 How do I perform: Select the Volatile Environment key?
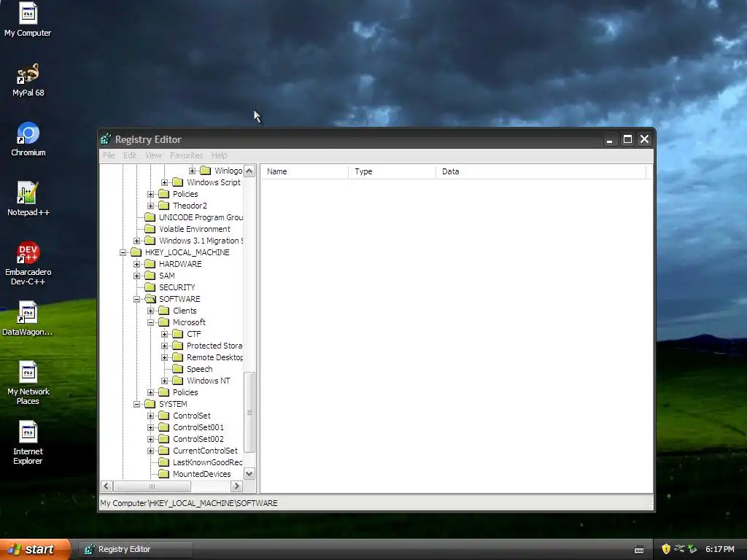point(194,229)
